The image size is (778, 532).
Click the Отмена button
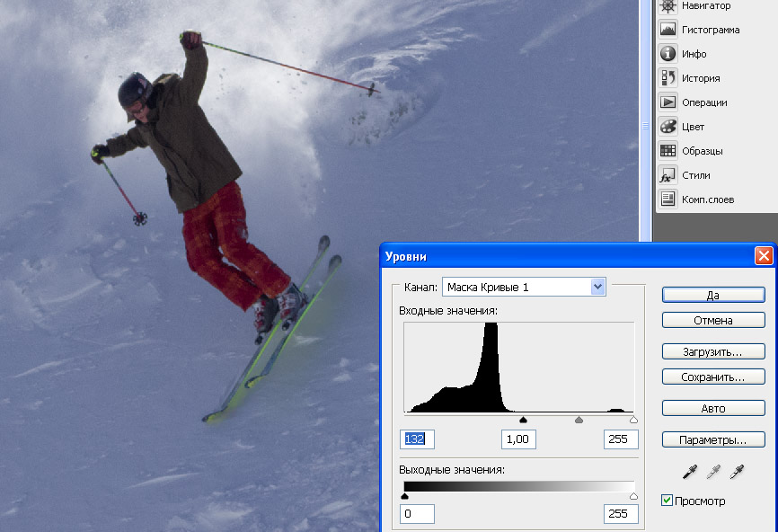coord(713,320)
